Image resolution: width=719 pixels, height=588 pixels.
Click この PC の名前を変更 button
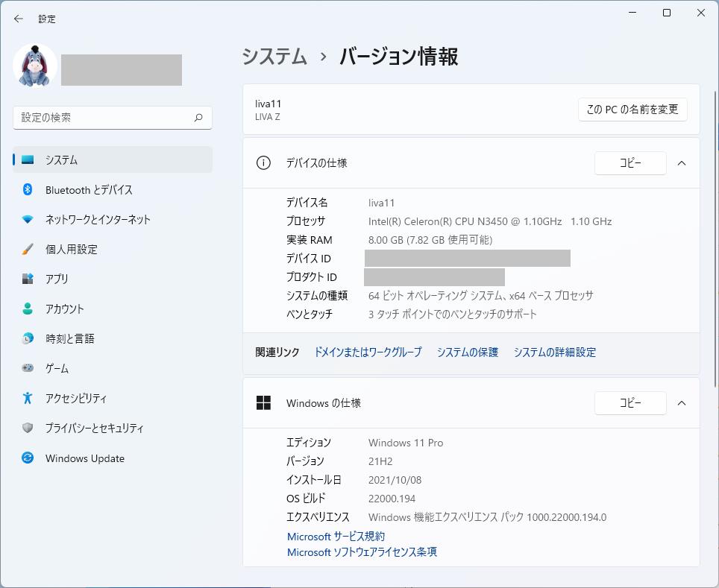(632, 110)
